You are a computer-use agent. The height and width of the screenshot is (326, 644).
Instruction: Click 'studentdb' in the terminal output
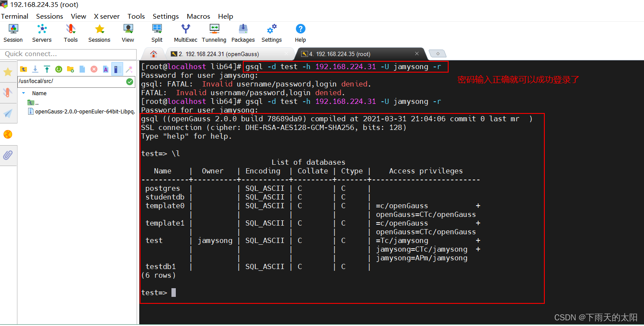pyautogui.click(x=165, y=197)
